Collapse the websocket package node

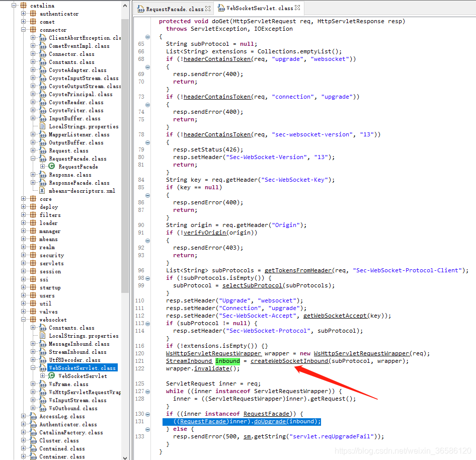coord(23,319)
